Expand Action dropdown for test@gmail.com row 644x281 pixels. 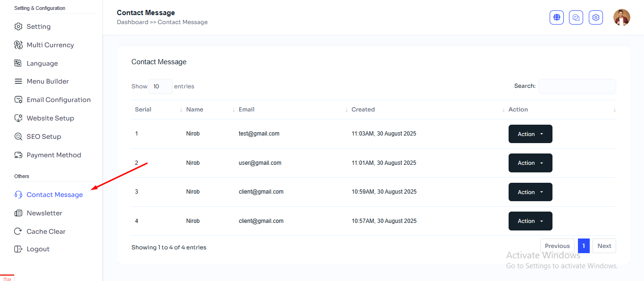tap(530, 134)
